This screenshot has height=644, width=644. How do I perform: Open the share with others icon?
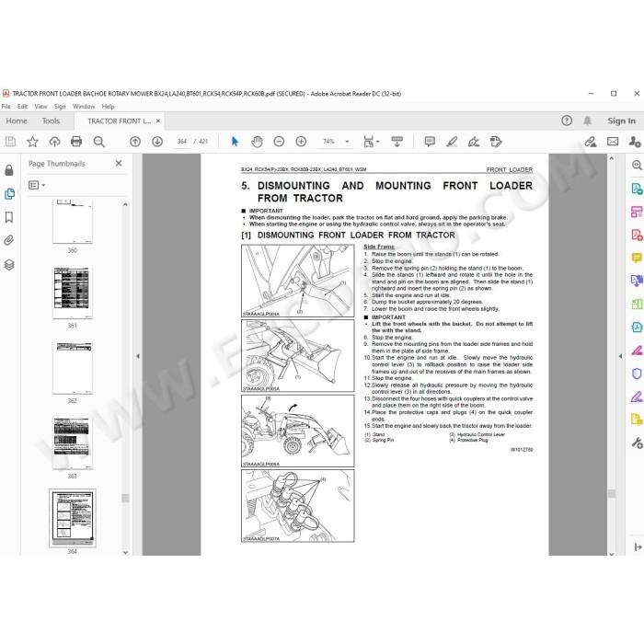point(635,142)
